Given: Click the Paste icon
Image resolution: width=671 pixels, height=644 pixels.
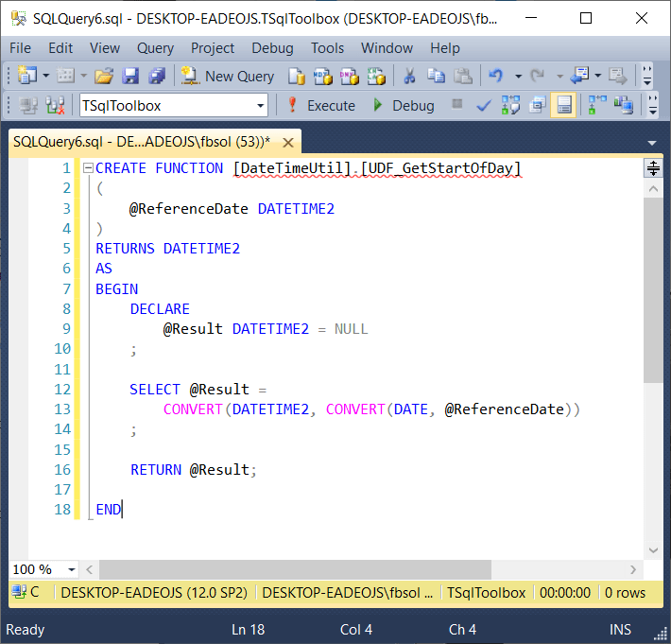Looking at the screenshot, I should click(x=462, y=76).
